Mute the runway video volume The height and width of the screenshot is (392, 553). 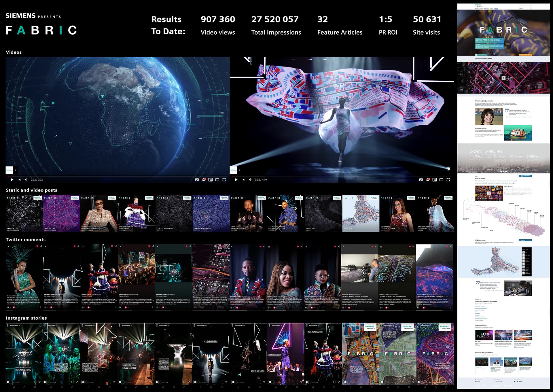[250, 180]
